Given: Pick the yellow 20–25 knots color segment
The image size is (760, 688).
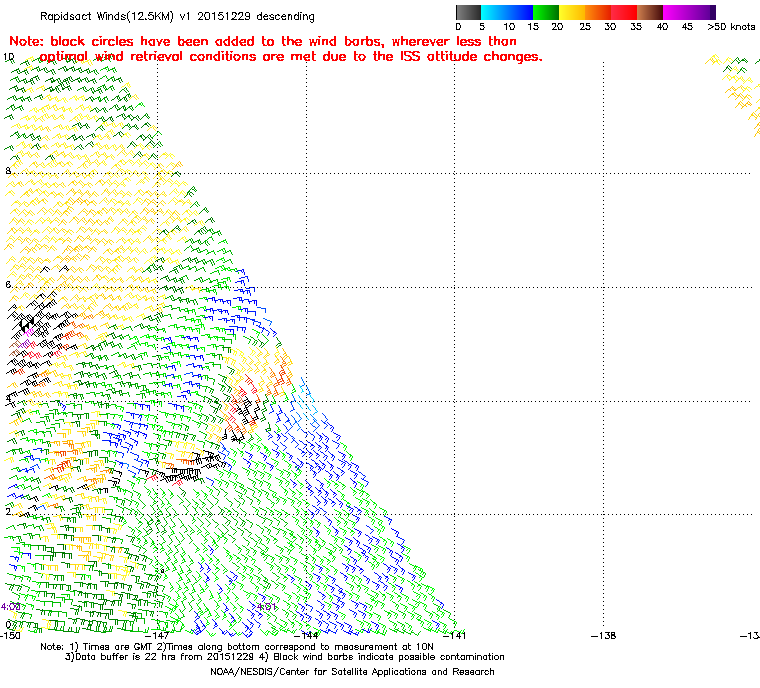Looking at the screenshot, I should pyautogui.click(x=572, y=12).
